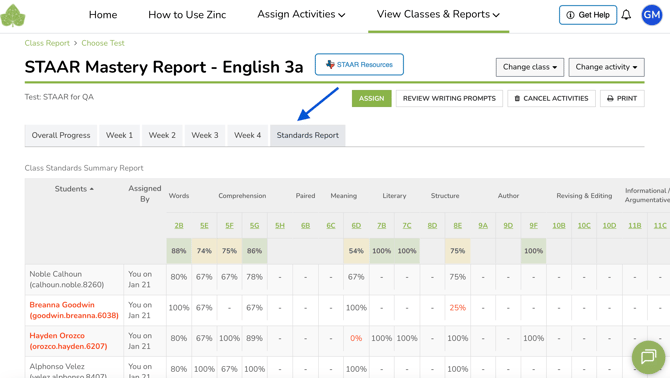Open the chat support widget

pyautogui.click(x=648, y=357)
